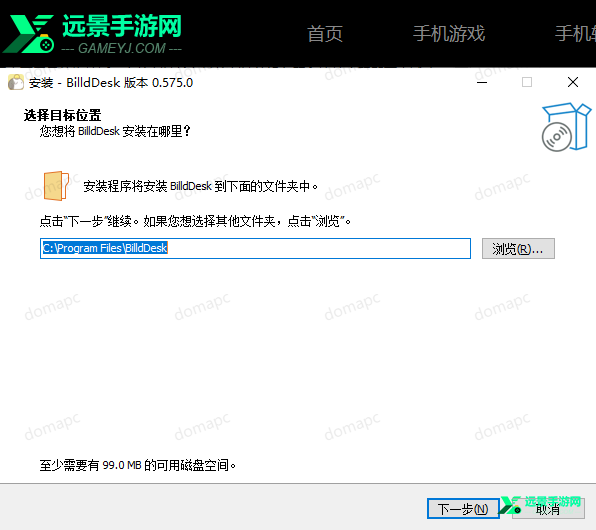Viewport: 596px width, 530px height.
Task: Click the 远景手游网 site logo
Action: pos(92,33)
